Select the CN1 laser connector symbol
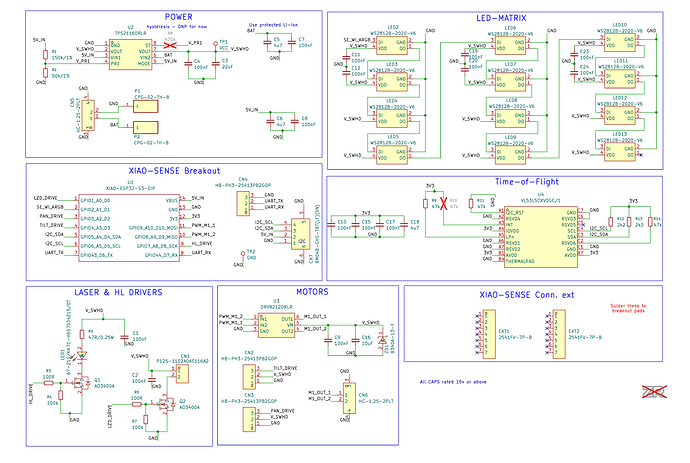 183,375
